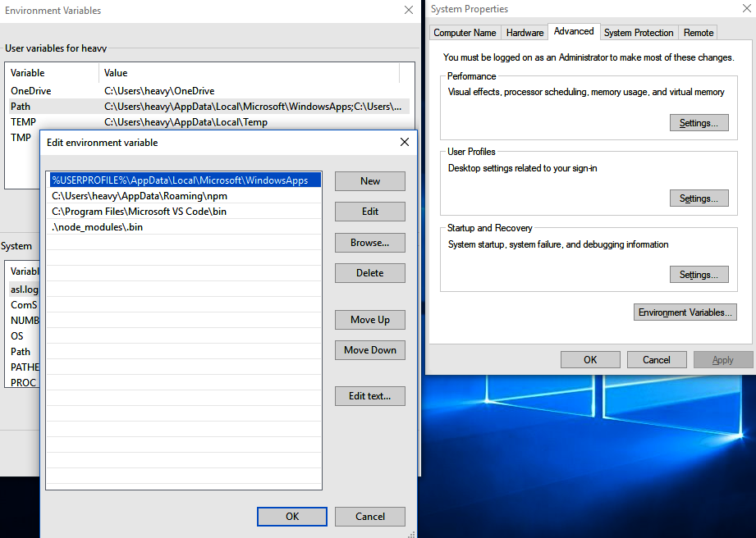Open the Remote tab
Viewport: 756px width, 538px height.
(699, 33)
